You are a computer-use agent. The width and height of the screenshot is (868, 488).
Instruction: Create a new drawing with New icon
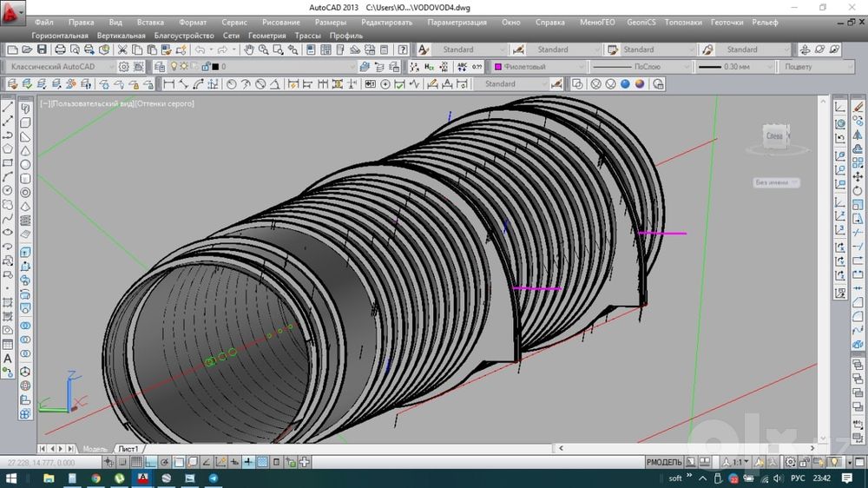[x=12, y=49]
